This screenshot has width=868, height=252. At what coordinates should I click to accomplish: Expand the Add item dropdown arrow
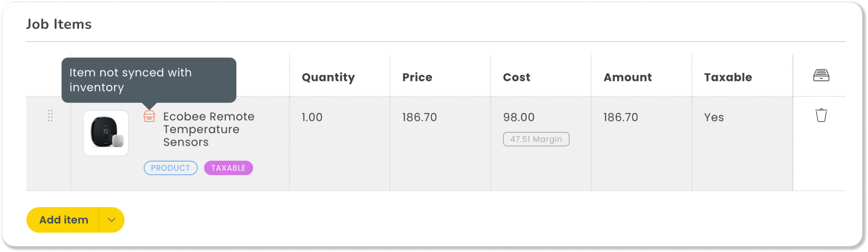(111, 220)
